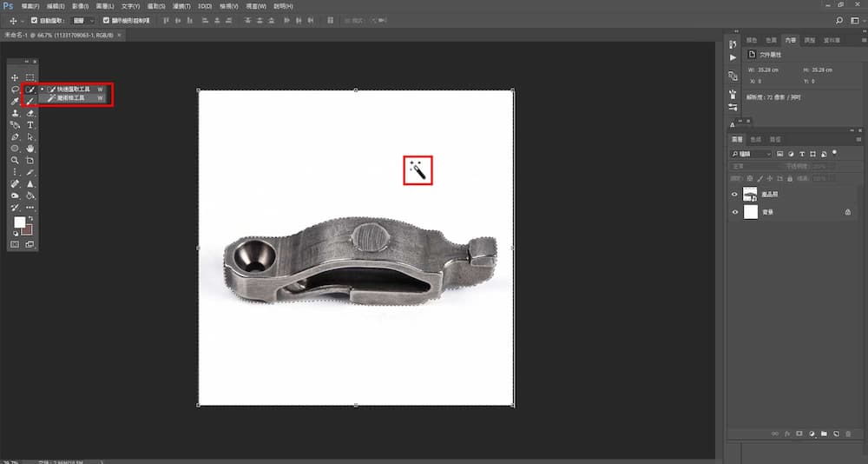Image resolution: width=868 pixels, height=464 pixels.
Task: Toggle Quick Mask mode in the toolbox
Action: pyautogui.click(x=15, y=244)
